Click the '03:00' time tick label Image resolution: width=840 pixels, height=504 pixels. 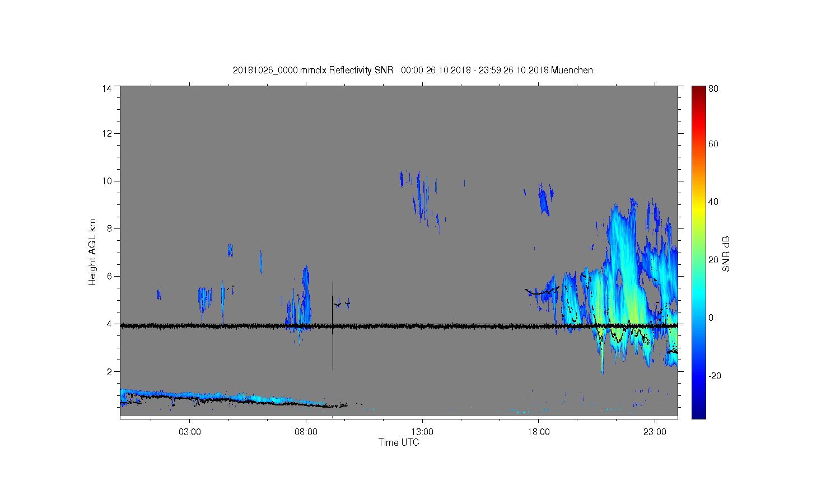click(x=190, y=432)
